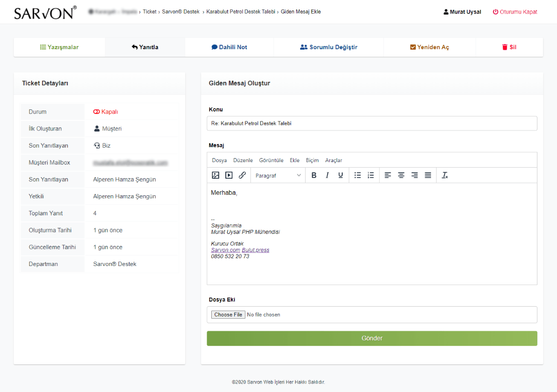Open the Ekle editor menu
557x392 pixels.
295,160
